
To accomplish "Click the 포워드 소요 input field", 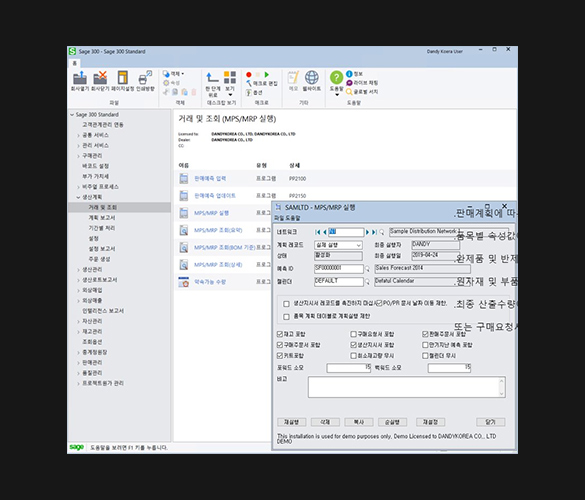I will point(349,368).
